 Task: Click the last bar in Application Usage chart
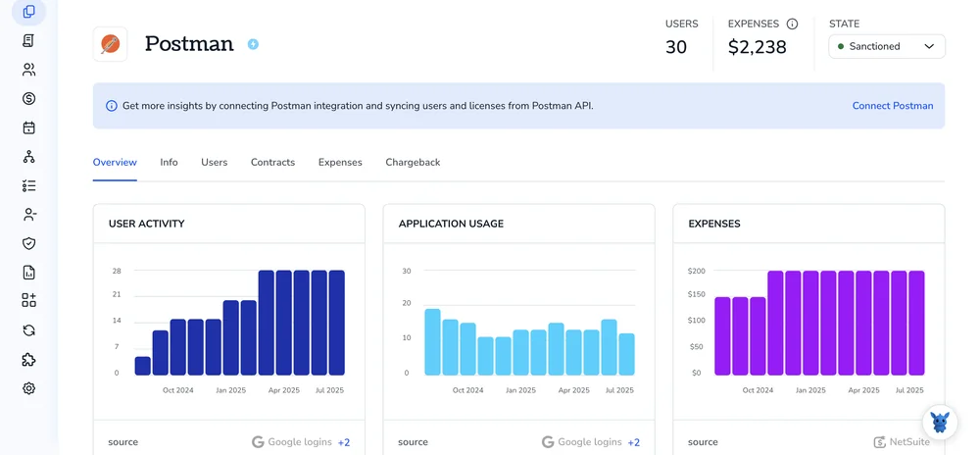point(627,354)
